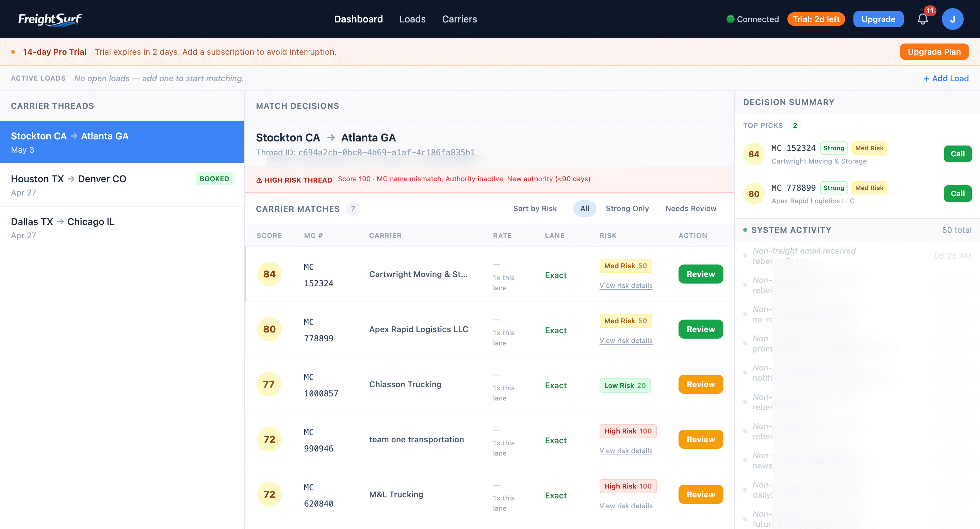Click the blue Upgrade button in header

[x=878, y=19]
